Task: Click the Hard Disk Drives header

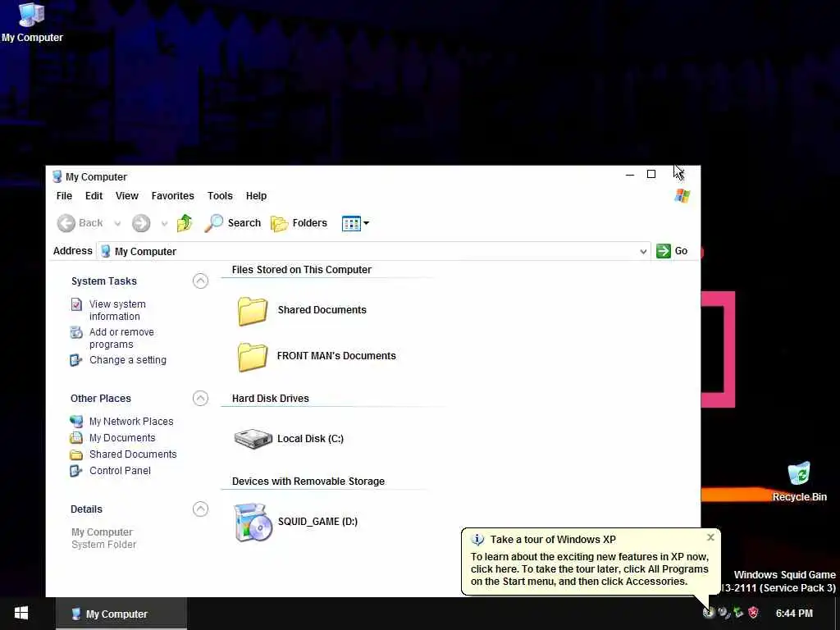Action: tap(271, 399)
